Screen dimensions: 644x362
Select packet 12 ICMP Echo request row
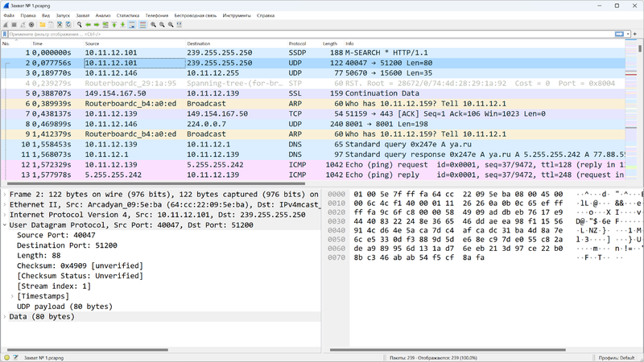coord(313,165)
